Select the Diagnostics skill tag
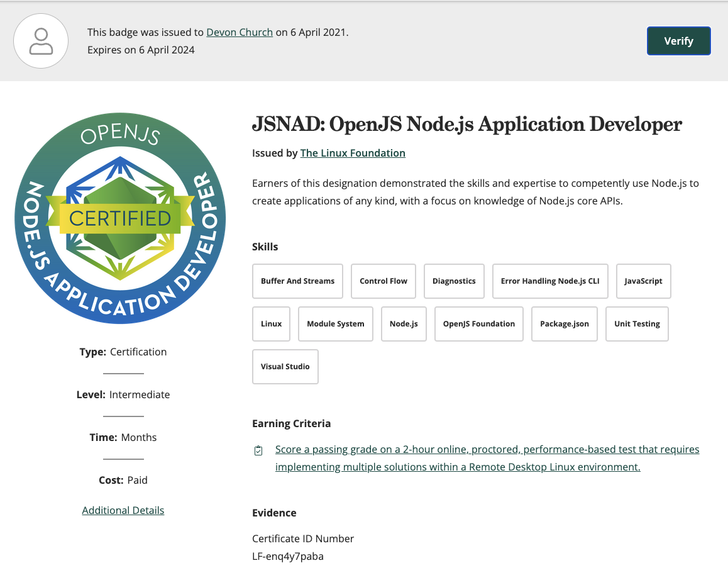 tap(454, 281)
